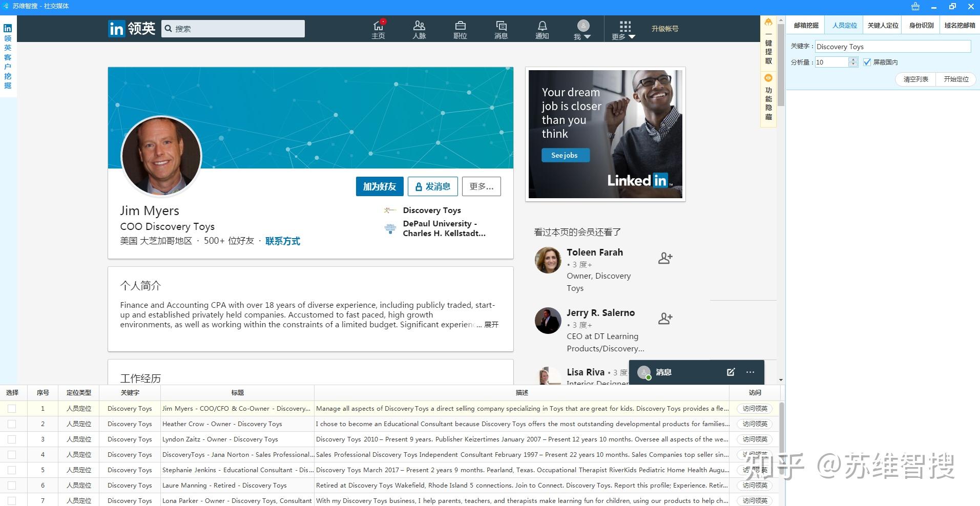Click See jobs button in ad
The image size is (980, 506).
pyautogui.click(x=565, y=155)
